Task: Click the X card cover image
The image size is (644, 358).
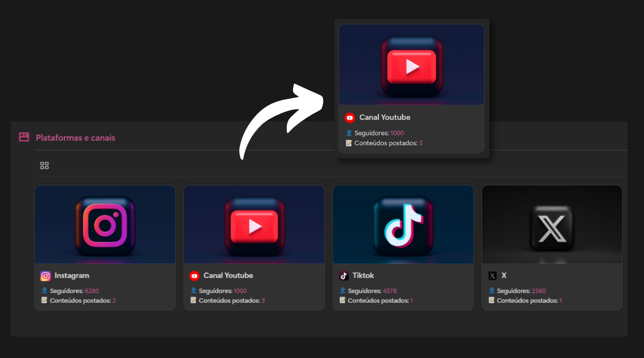Action: [x=552, y=225]
